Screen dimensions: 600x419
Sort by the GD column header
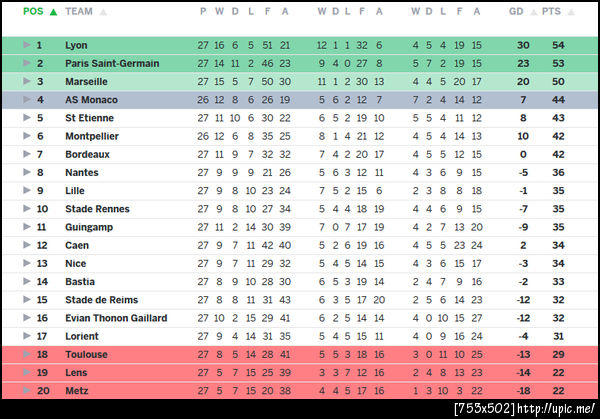click(x=516, y=11)
